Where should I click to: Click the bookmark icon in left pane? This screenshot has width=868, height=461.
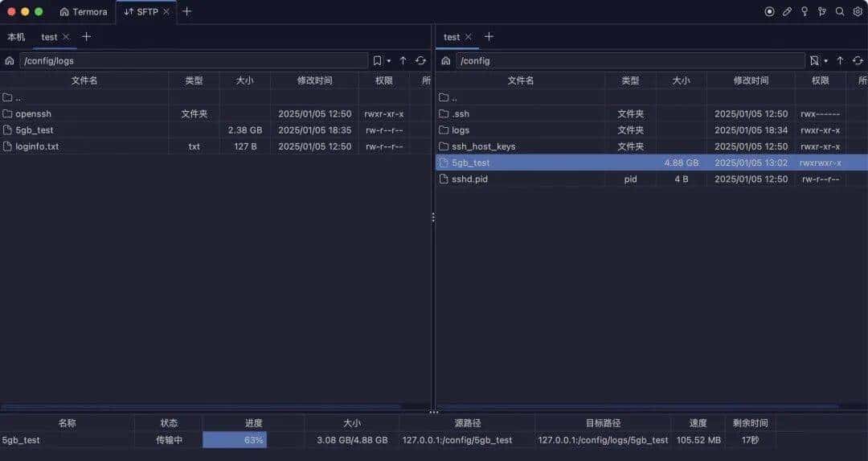coord(377,61)
